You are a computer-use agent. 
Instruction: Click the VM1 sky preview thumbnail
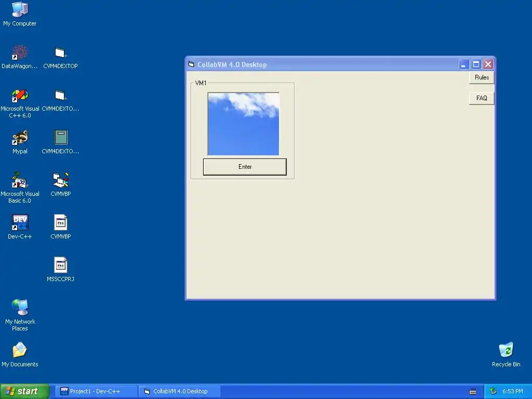point(243,124)
